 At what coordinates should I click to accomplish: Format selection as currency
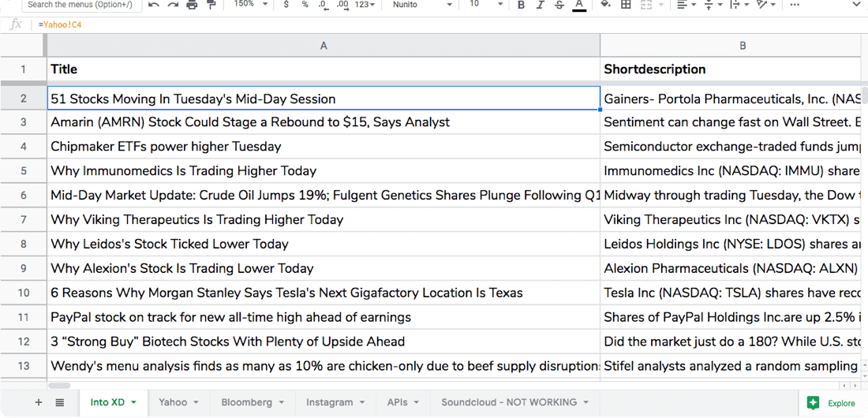[x=286, y=5]
